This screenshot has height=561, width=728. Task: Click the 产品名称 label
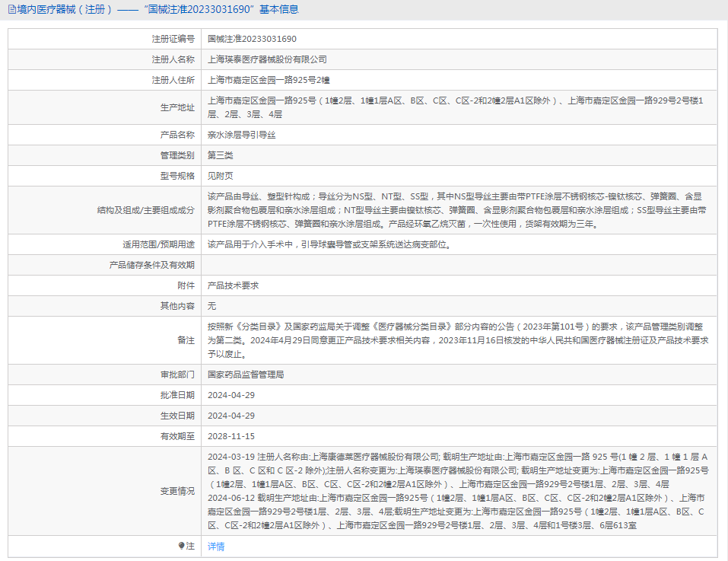coord(177,135)
